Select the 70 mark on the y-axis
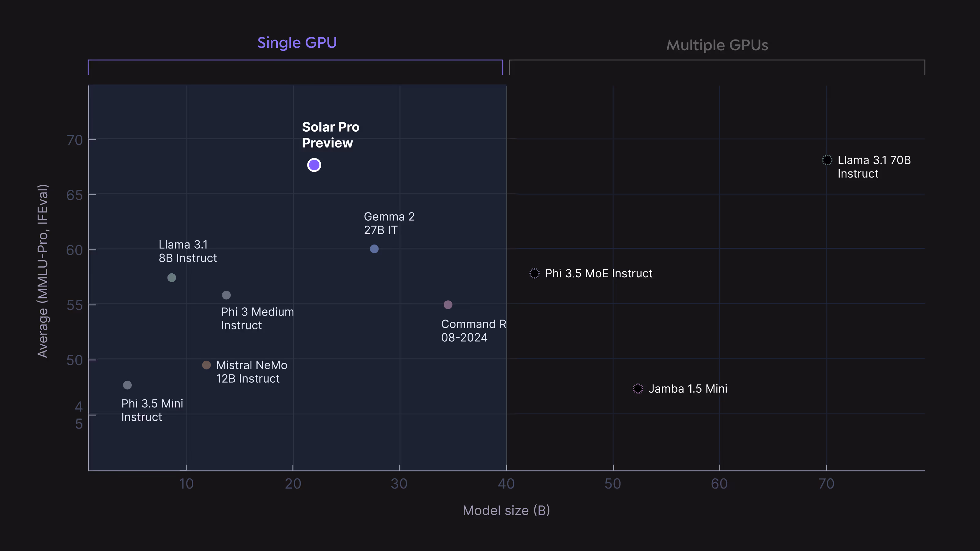The height and width of the screenshot is (551, 980). (x=74, y=140)
